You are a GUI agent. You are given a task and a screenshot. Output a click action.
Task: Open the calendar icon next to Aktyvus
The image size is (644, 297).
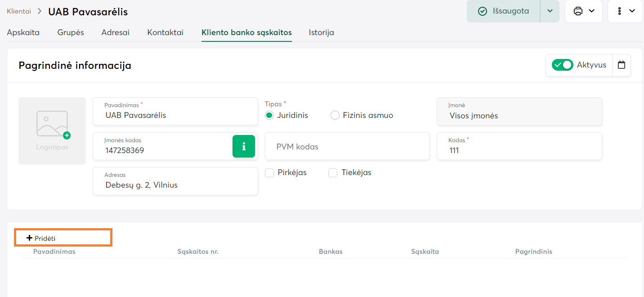pyautogui.click(x=622, y=65)
